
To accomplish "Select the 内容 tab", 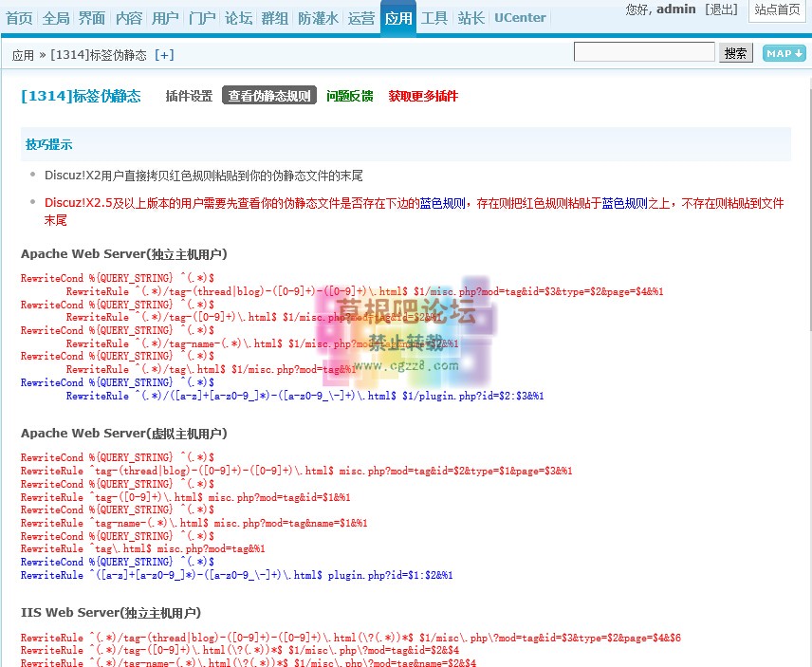I will (129, 18).
